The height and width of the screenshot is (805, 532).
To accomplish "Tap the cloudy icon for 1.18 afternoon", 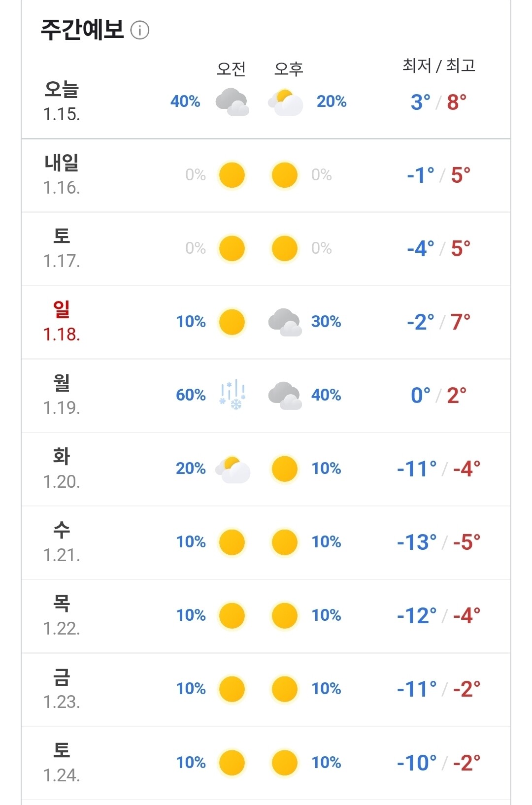I will [x=285, y=322].
